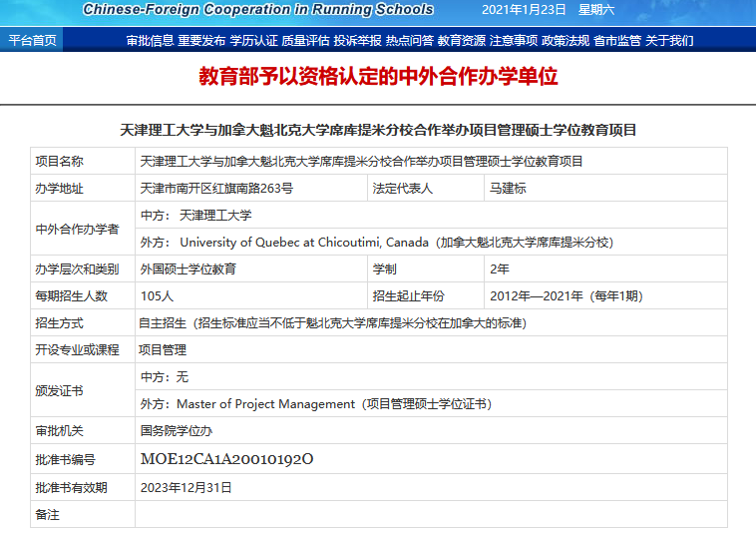Screen dimensions: 756x533
Task: Select the row 中方: 无
Action: 432,377
